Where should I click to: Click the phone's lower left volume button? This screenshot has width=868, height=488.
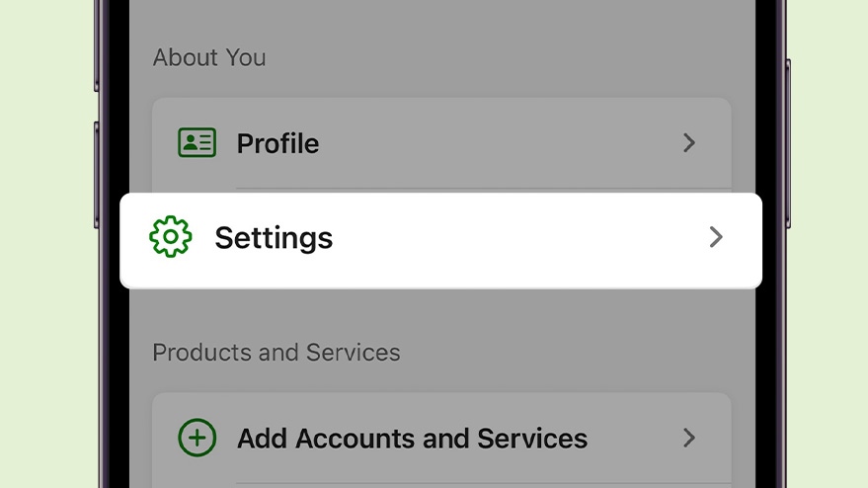click(x=97, y=175)
